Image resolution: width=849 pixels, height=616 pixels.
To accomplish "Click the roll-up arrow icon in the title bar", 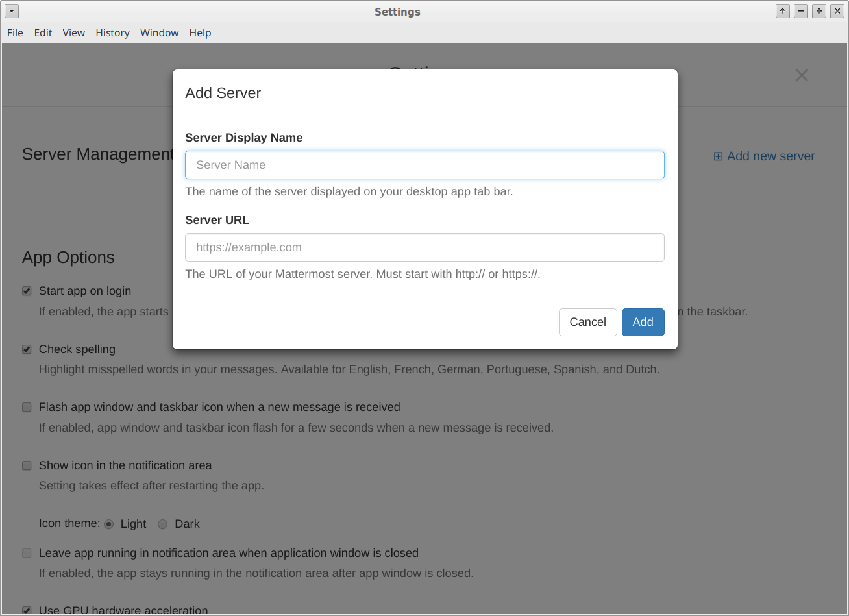I will pyautogui.click(x=782, y=11).
